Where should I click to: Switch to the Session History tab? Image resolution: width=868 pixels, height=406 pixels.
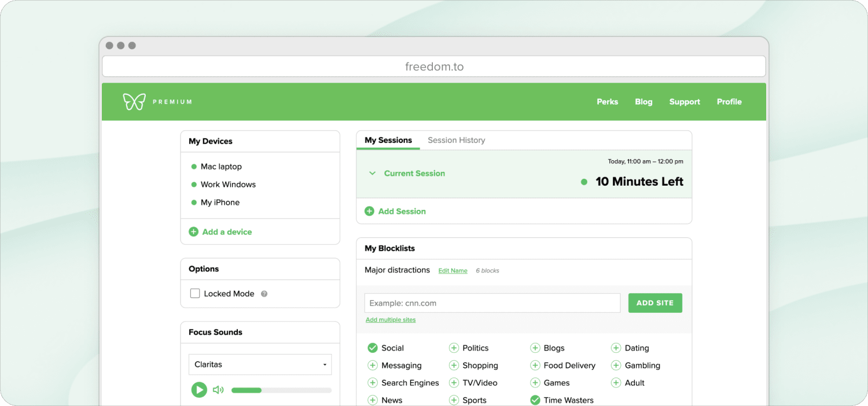point(457,140)
